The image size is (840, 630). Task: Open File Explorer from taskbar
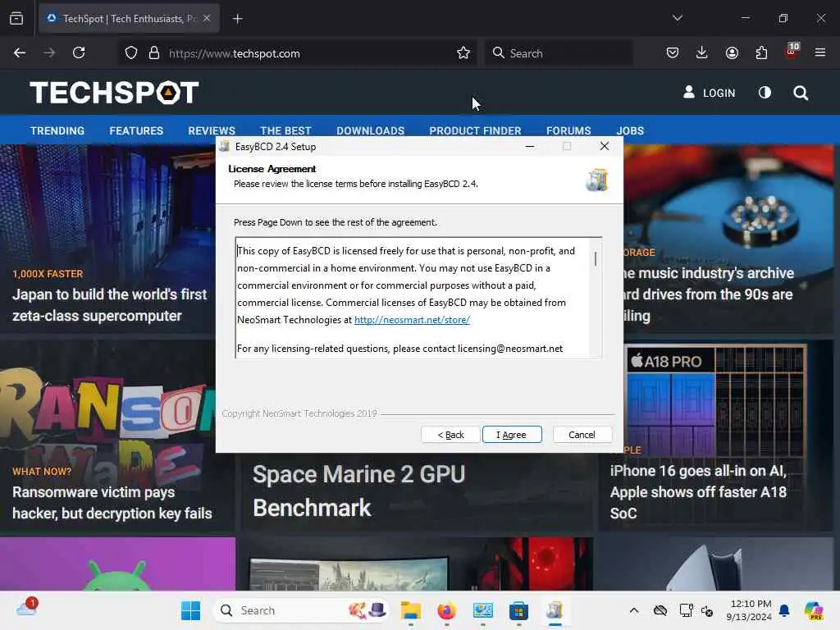tap(411, 610)
